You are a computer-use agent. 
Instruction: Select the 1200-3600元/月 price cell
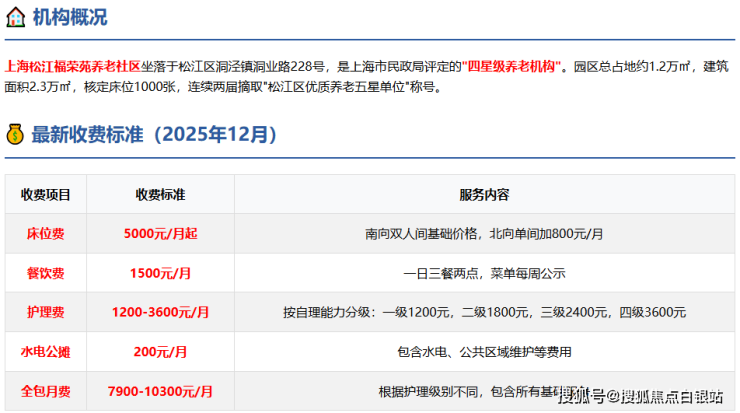point(160,312)
